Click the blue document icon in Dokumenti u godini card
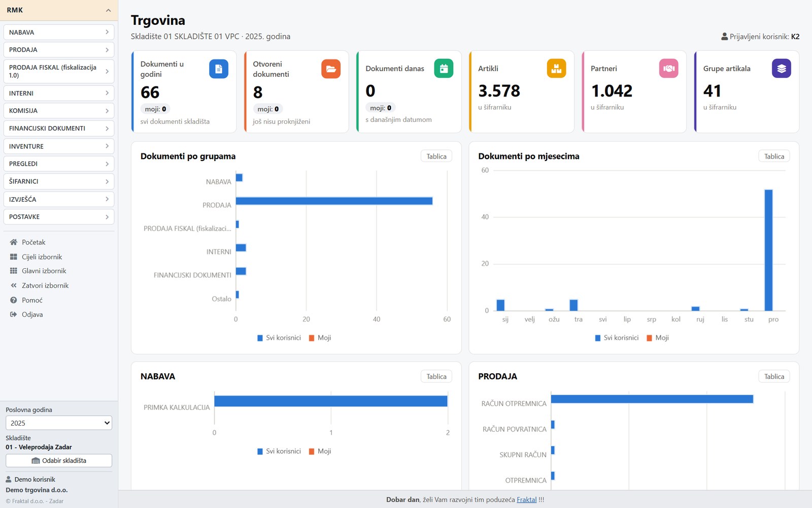Screen dimensions: 812x508 coord(219,69)
